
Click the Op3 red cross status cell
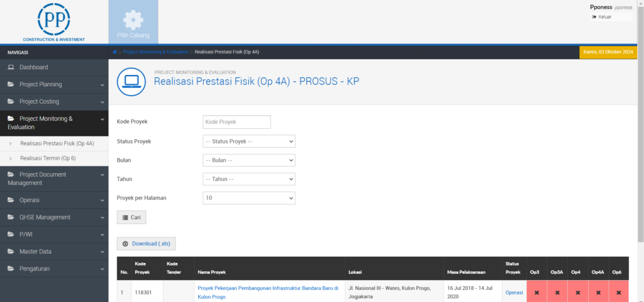tap(535, 293)
